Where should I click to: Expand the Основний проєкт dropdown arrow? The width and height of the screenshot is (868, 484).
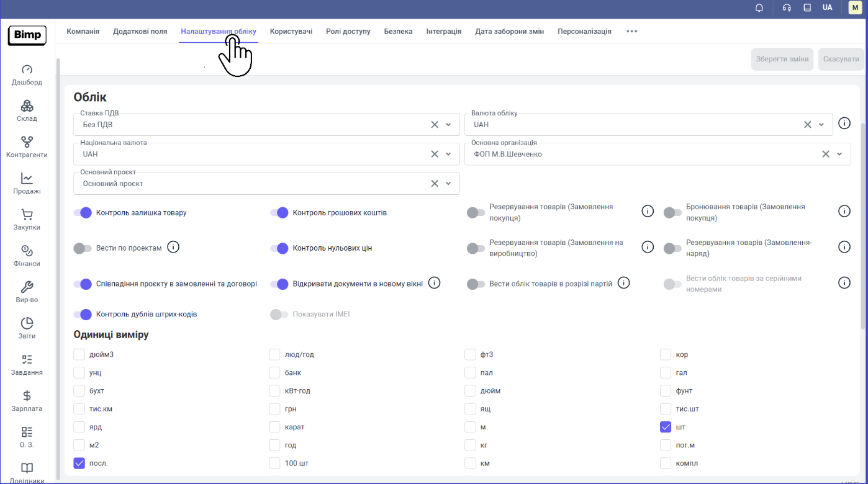[448, 184]
